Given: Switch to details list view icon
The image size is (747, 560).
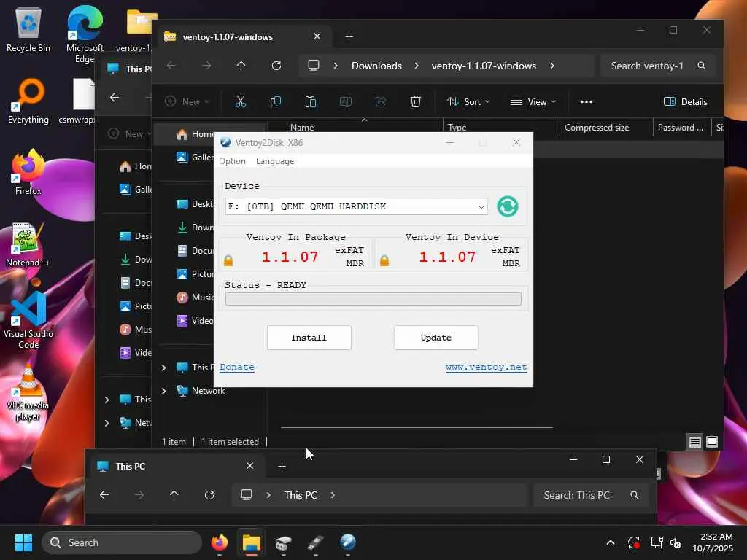Looking at the screenshot, I should (694, 442).
